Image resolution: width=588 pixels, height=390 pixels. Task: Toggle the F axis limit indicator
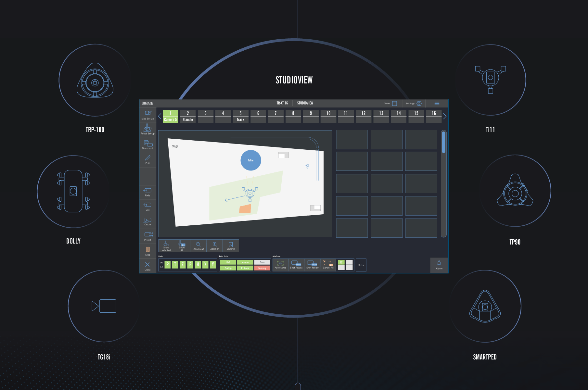(190, 265)
